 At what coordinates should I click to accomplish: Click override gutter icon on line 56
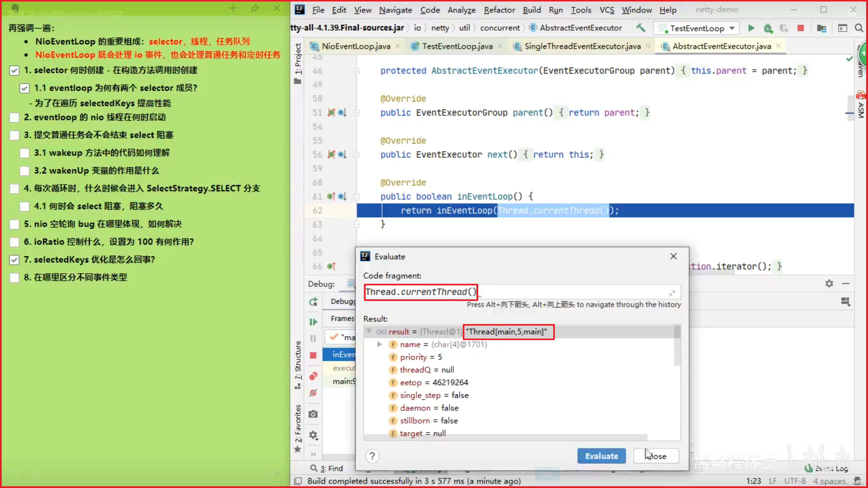pyautogui.click(x=332, y=154)
